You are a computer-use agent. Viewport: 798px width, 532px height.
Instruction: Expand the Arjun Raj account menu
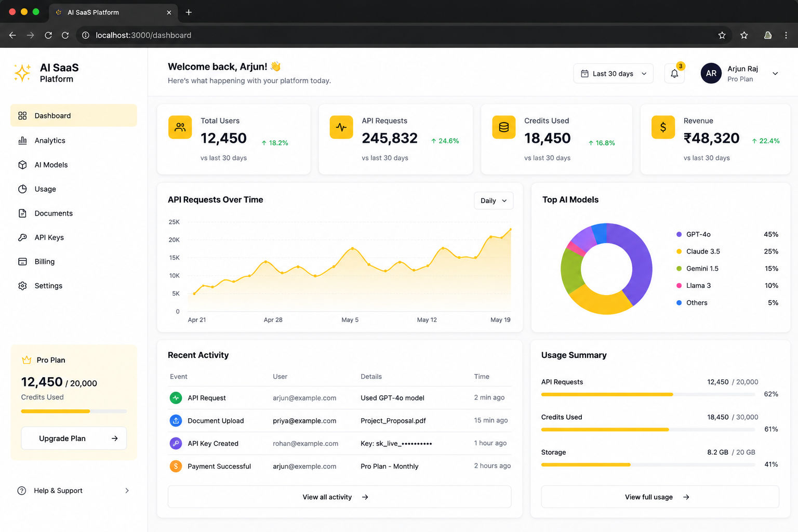tap(775, 74)
